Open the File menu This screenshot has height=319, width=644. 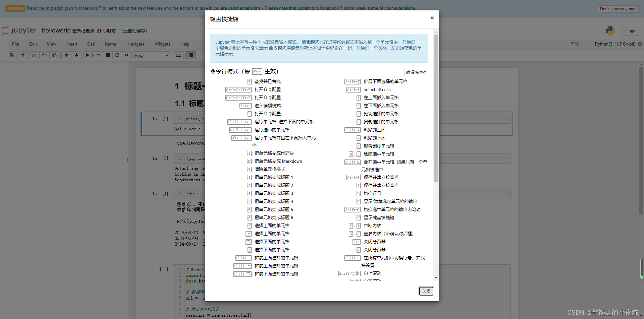15,44
